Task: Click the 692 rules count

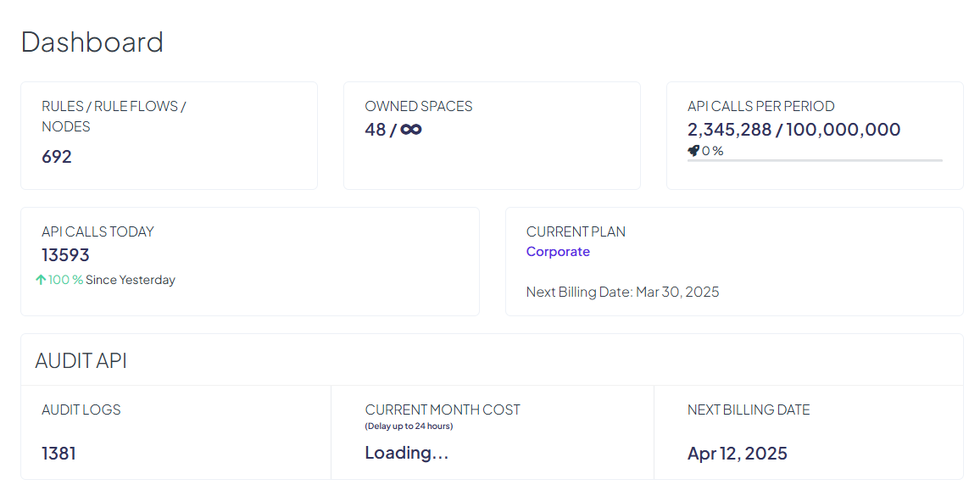Action: pos(57,157)
